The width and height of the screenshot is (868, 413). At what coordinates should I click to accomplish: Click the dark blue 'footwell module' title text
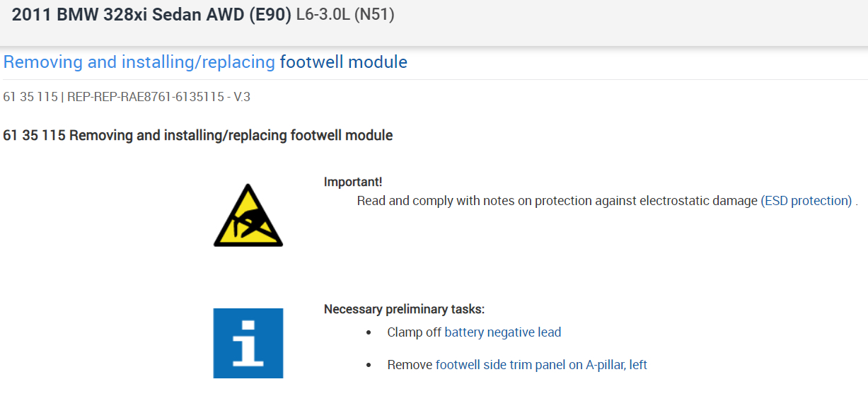point(344,62)
